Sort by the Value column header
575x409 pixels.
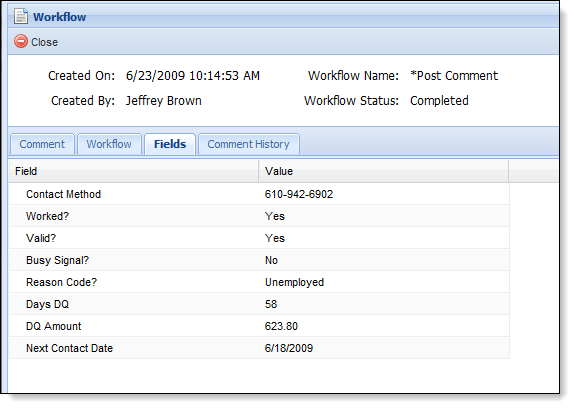coord(384,171)
